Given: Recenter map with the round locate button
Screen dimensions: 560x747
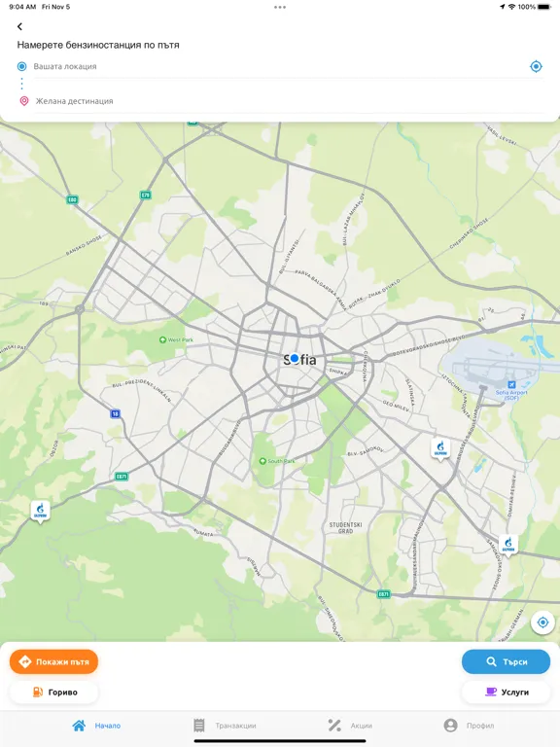Looking at the screenshot, I should click(x=542, y=622).
